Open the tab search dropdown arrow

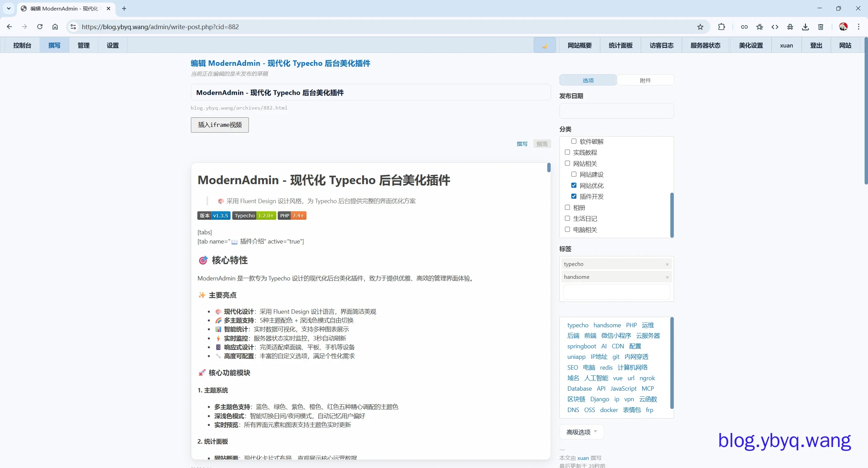[x=8, y=8]
